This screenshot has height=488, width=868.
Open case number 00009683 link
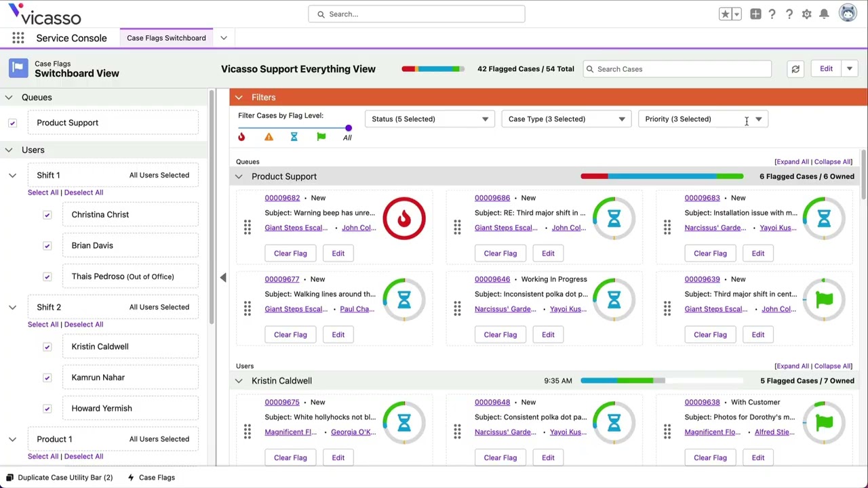[702, 198]
